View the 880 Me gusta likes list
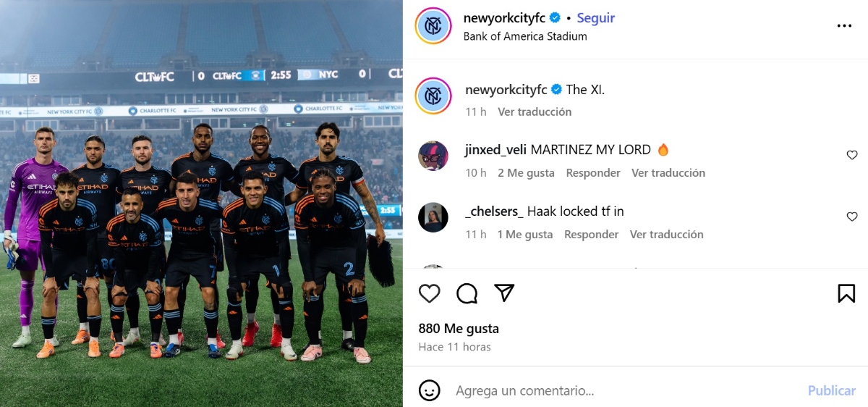This screenshot has width=868, height=407. pyautogui.click(x=459, y=329)
